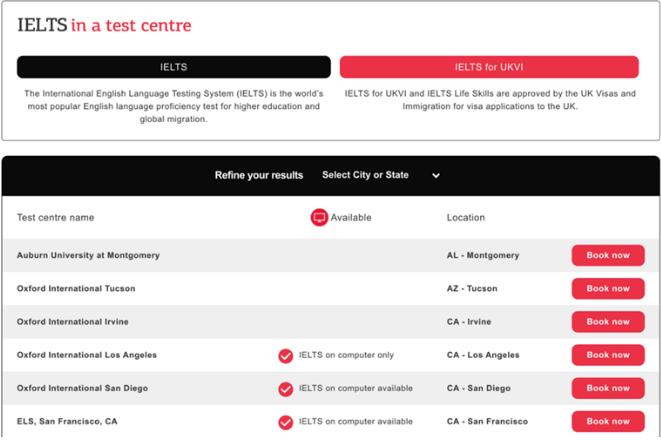Viewport: 661px width, 440px height.
Task: Select Auburn University at Montgomery test centre name
Action: coord(88,255)
